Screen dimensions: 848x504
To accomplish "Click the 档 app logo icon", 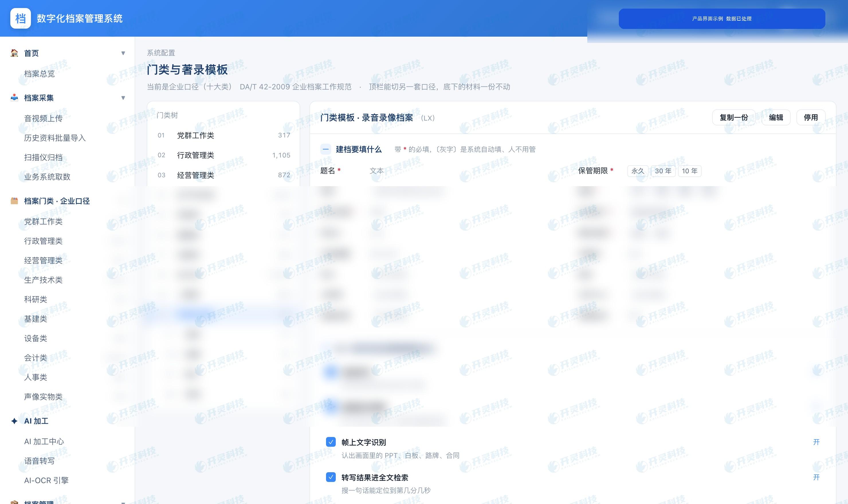I will 20,18.
